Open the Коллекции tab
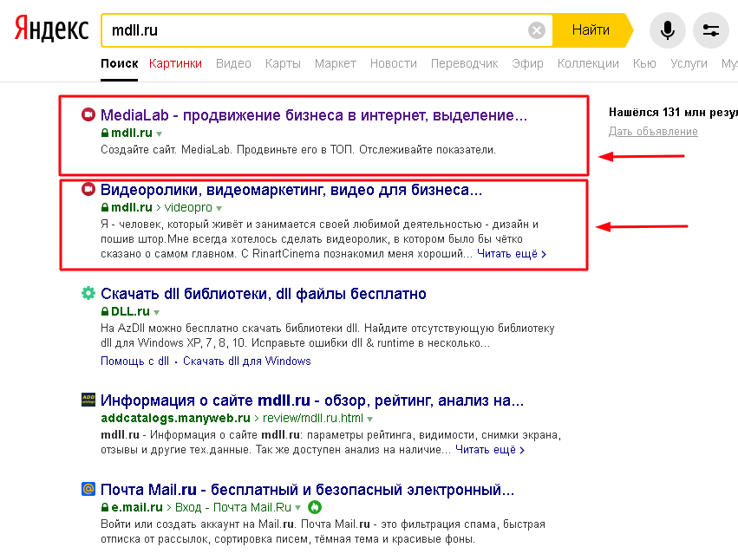The image size is (738, 560). click(588, 63)
